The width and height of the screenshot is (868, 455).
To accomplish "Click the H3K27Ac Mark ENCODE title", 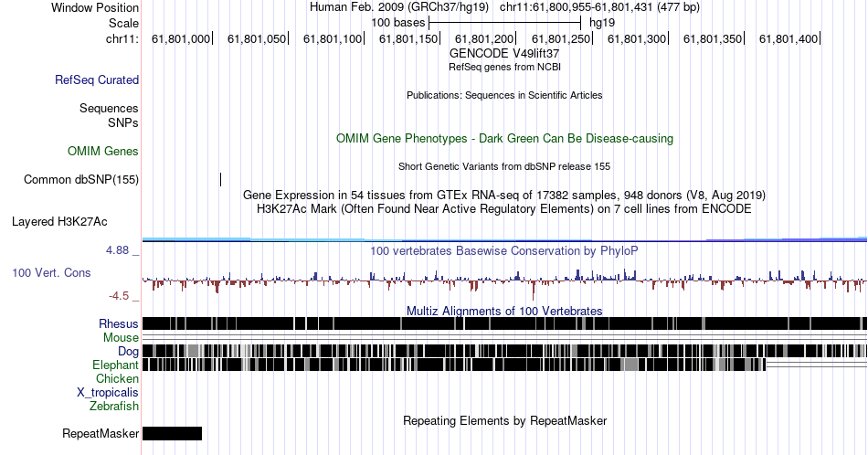I will 504,208.
